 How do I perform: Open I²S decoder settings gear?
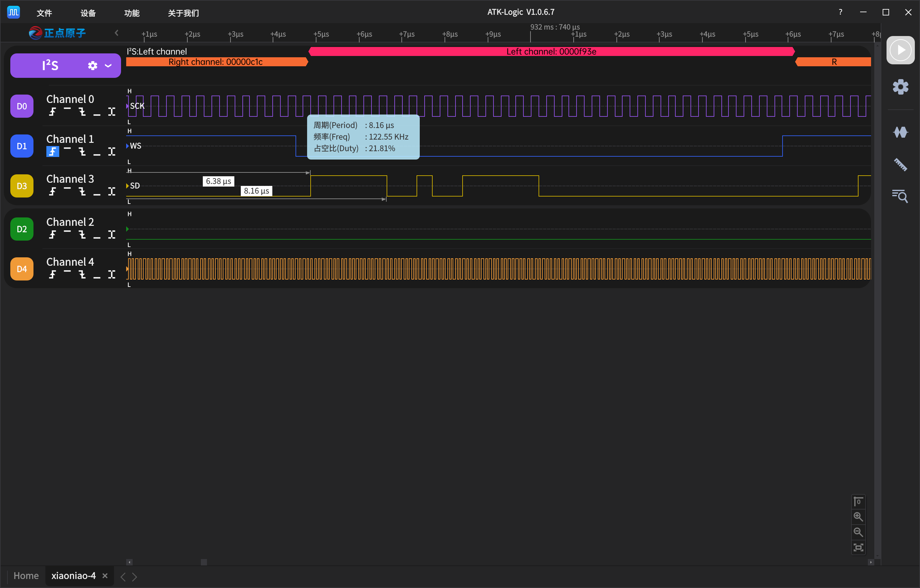coord(92,66)
